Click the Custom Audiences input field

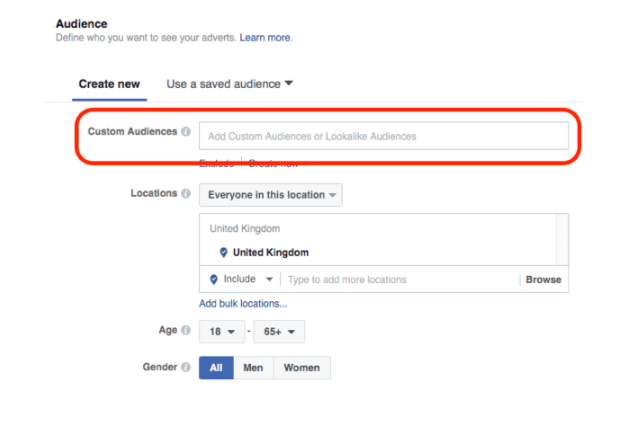383,136
